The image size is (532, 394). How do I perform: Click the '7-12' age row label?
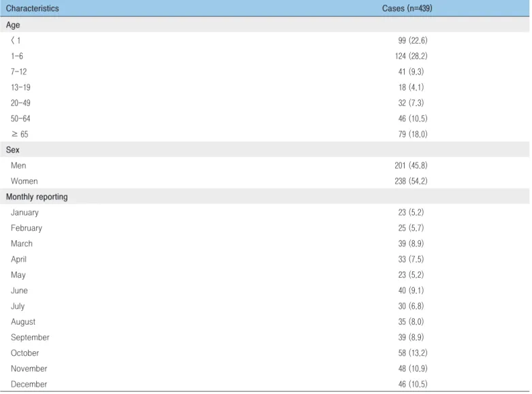18,72
